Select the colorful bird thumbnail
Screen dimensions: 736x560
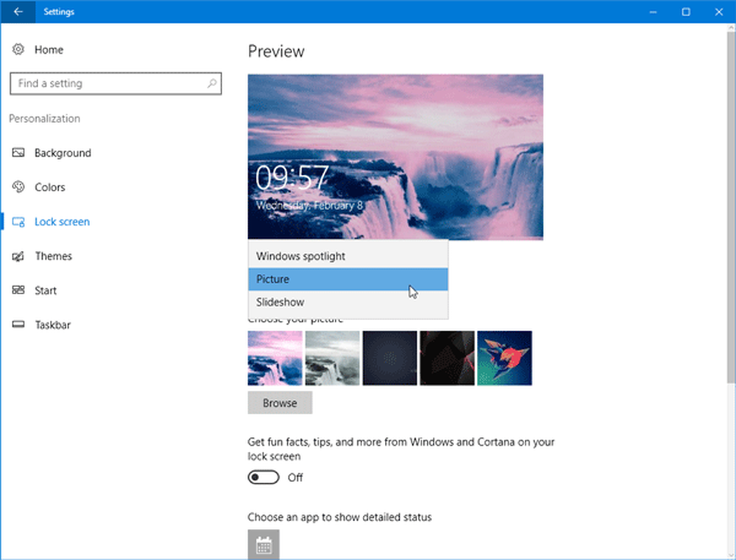click(505, 358)
